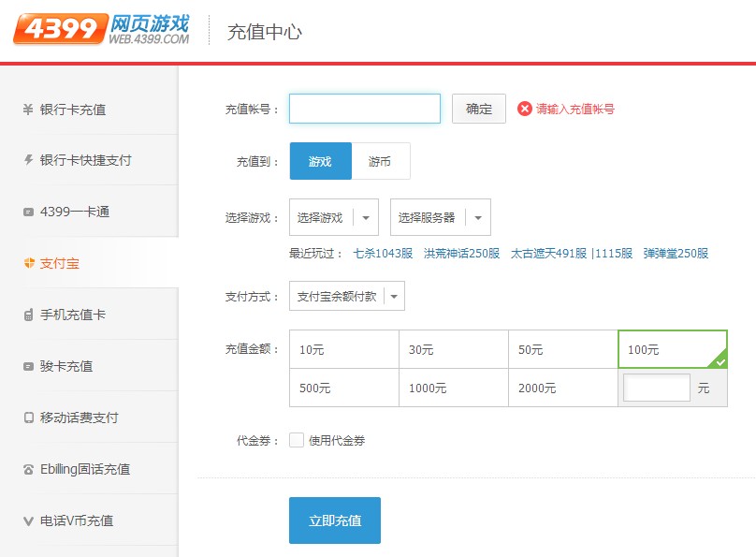Click the card icon beside 4399一卡通
This screenshot has height=557, width=756.
click(x=28, y=212)
